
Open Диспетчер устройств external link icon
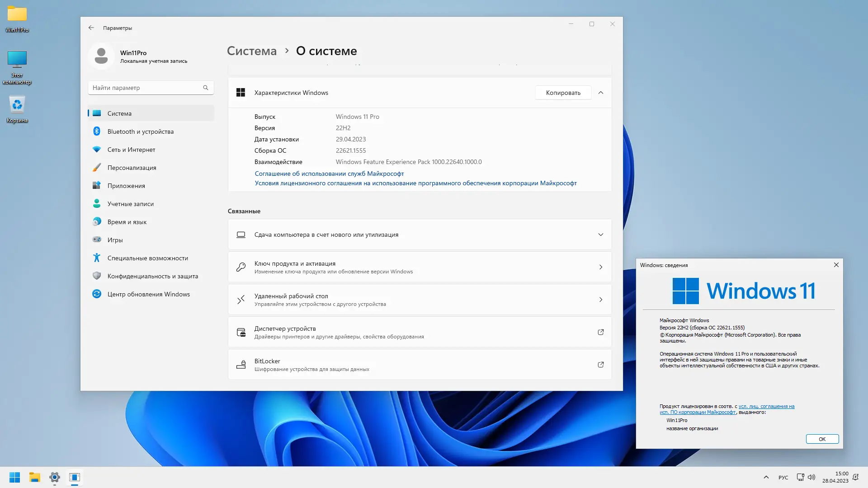(600, 332)
